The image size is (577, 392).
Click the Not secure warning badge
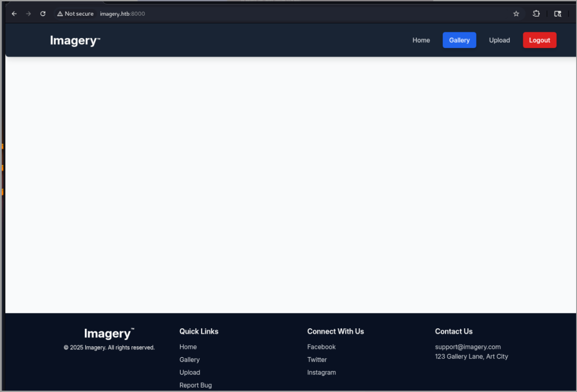click(75, 14)
